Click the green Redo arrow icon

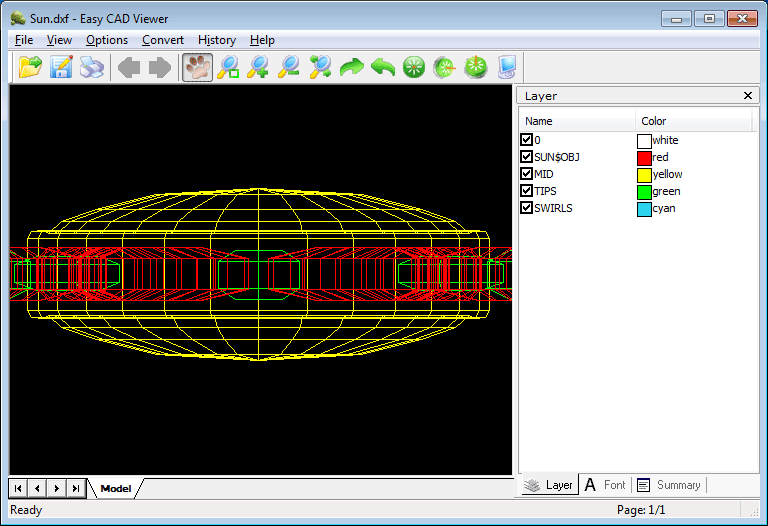[351, 67]
